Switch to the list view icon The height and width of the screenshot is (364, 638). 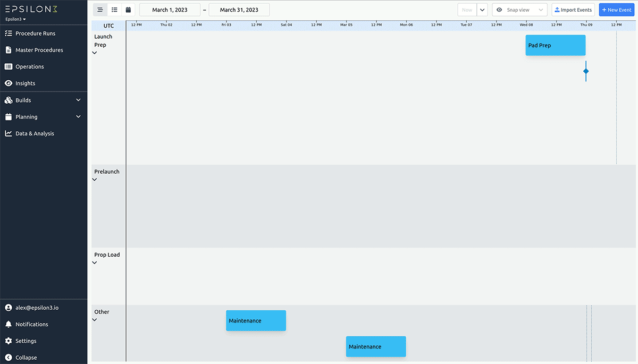[x=114, y=9]
